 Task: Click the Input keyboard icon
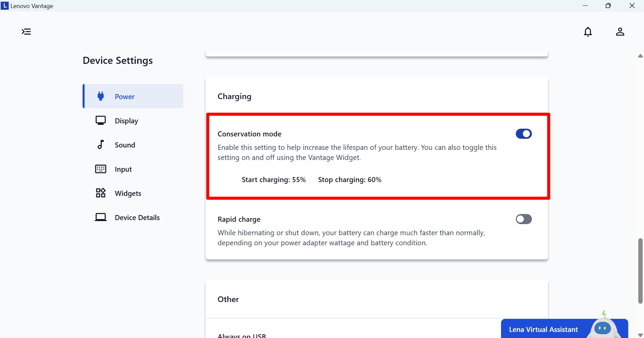(100, 169)
